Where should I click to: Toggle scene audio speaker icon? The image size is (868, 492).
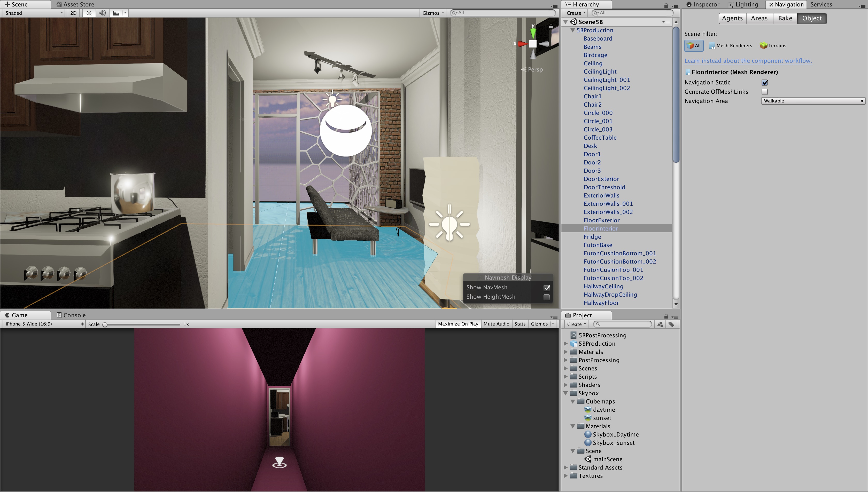pyautogui.click(x=102, y=13)
